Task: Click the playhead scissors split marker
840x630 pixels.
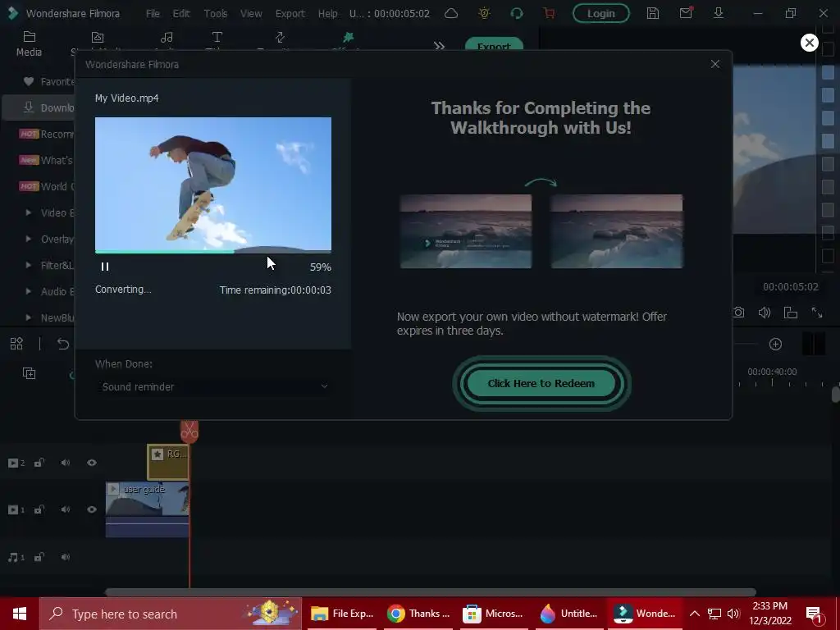Action: (x=189, y=431)
